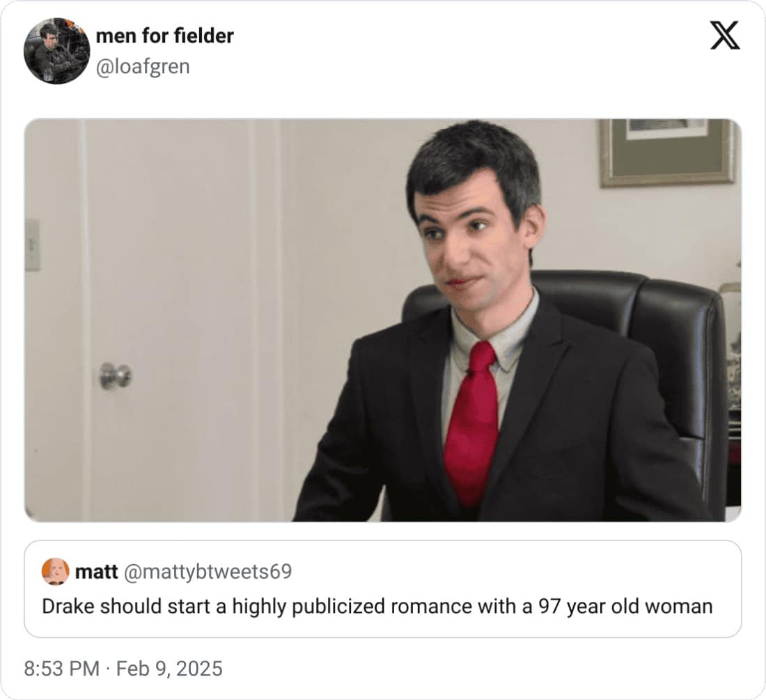Open the 'men for fielder' display name
The image size is (766, 700).
coord(164,36)
